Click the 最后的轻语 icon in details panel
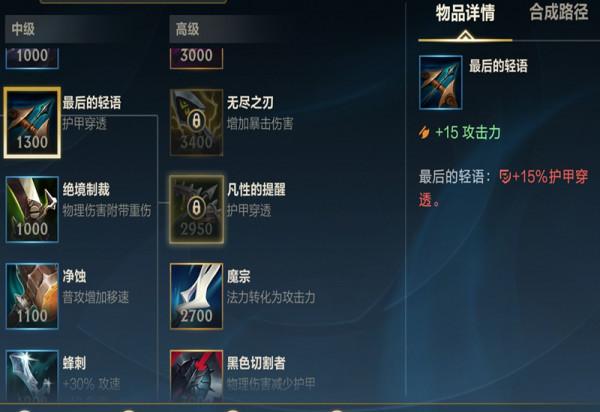Screen dimensions: 600x412 click(440, 83)
